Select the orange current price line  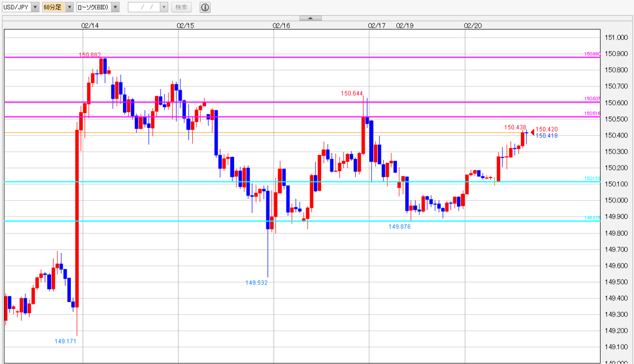tap(301, 132)
